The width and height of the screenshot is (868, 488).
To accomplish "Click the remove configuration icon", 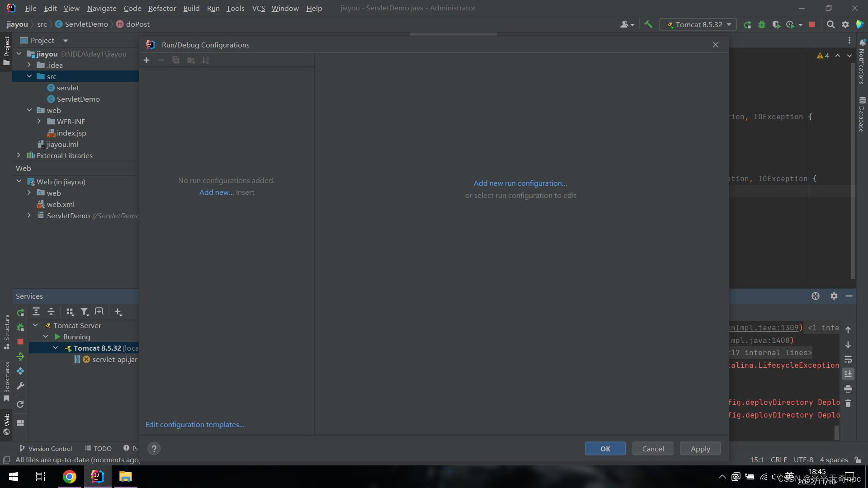I will [x=161, y=60].
